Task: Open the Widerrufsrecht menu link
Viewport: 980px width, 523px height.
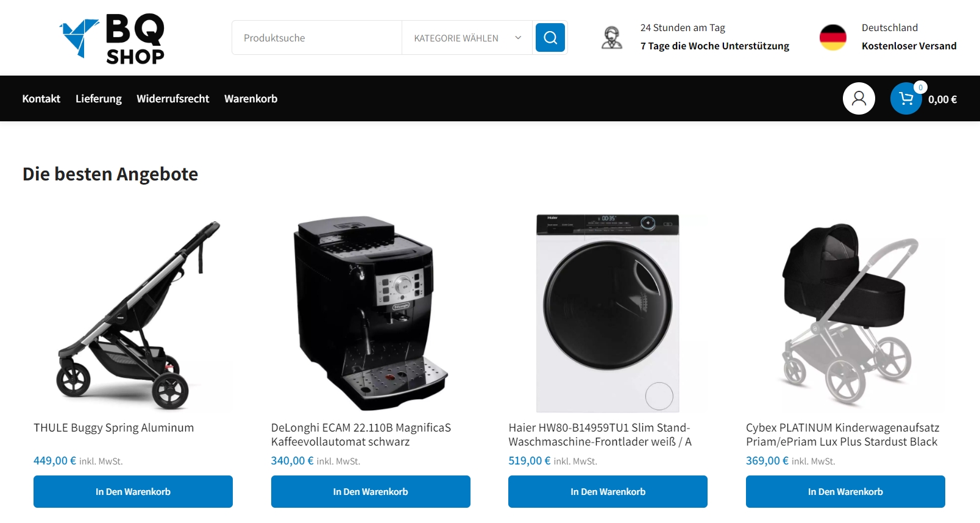Action: (173, 99)
